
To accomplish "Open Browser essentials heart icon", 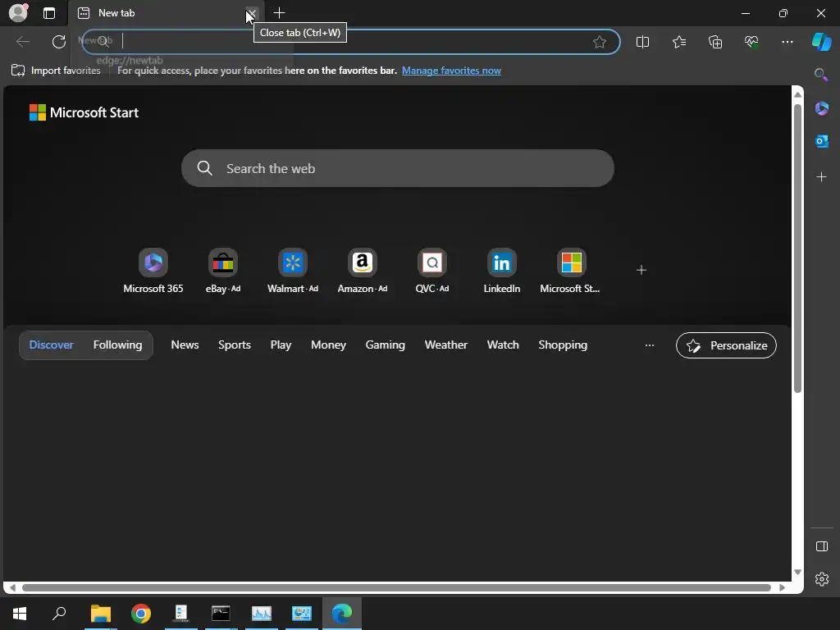I will point(751,42).
